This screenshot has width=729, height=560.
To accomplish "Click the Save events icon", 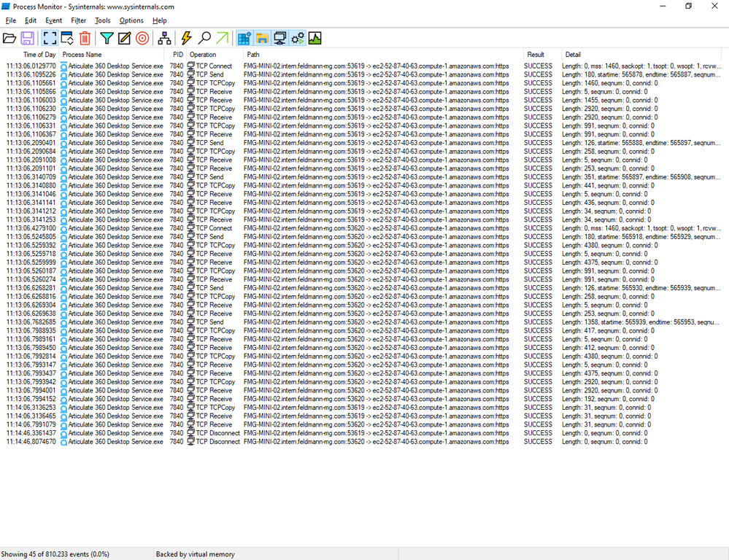I will pos(28,38).
